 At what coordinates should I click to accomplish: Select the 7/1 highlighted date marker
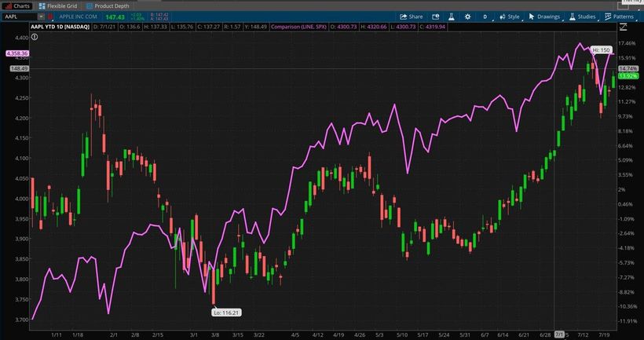click(559, 335)
